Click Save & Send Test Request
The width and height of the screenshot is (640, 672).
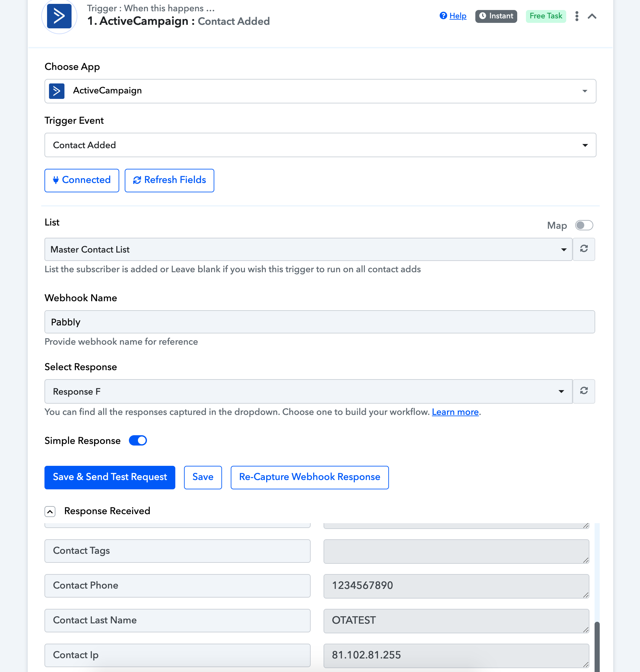[x=110, y=477]
